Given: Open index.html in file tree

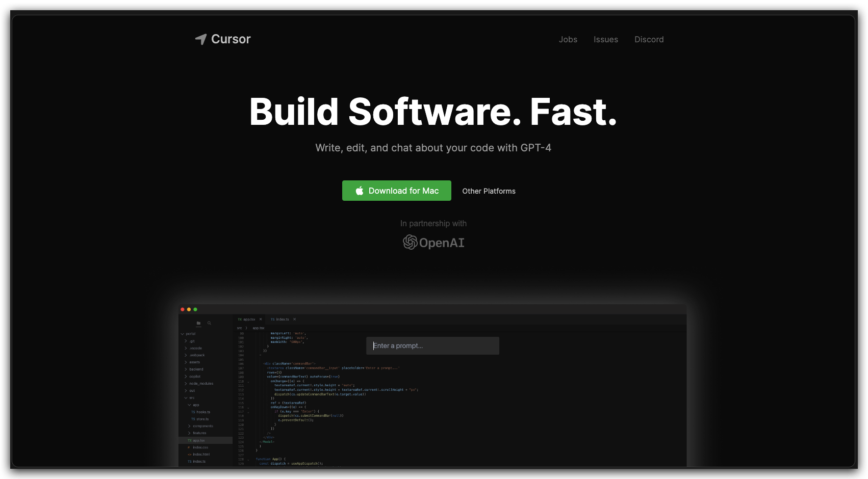Looking at the screenshot, I should 199,455.
